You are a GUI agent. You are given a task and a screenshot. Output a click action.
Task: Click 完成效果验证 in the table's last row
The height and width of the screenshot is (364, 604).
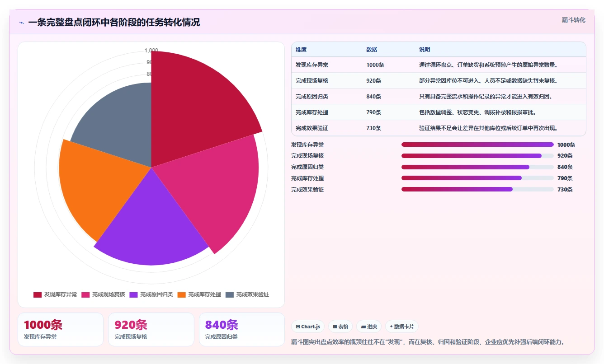point(312,128)
